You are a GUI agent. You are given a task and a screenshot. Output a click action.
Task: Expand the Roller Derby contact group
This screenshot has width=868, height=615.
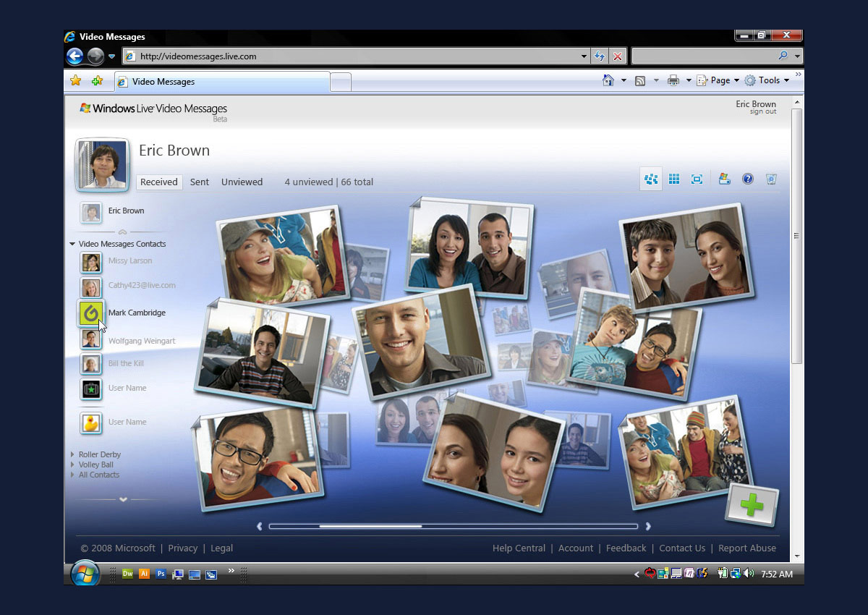pyautogui.click(x=72, y=454)
